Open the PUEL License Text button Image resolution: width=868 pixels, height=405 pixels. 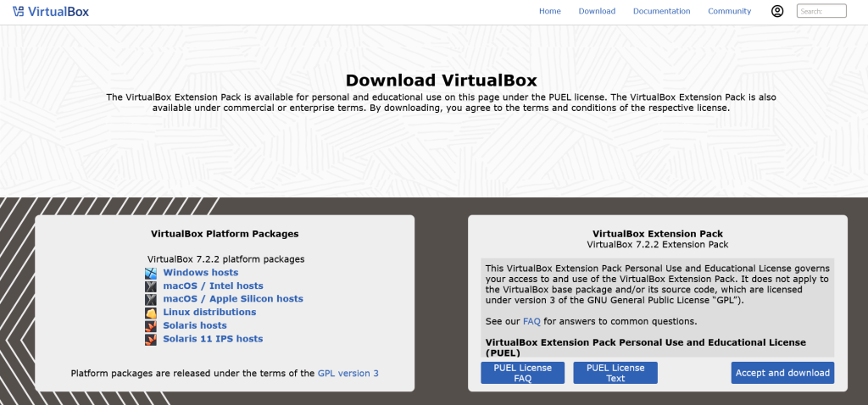615,373
